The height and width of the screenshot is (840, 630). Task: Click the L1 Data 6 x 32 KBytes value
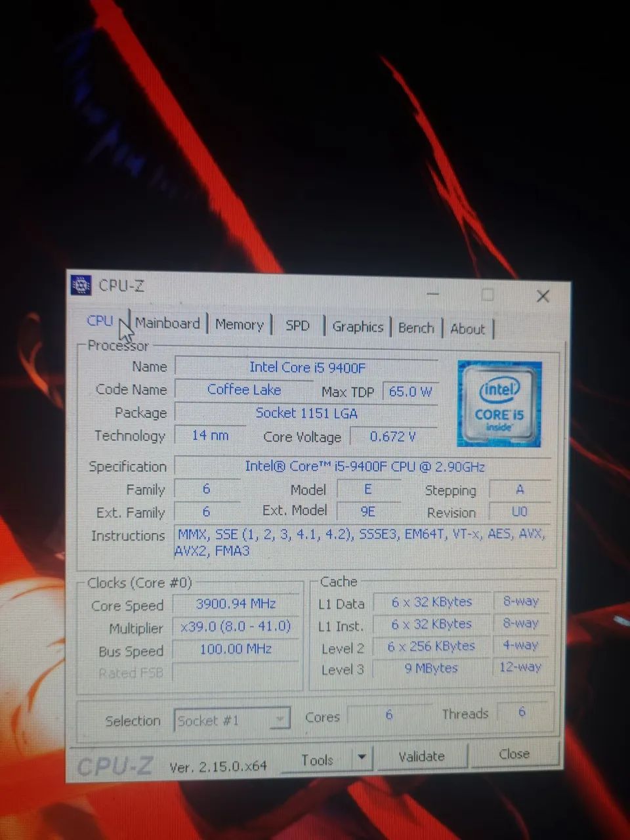pos(432,602)
